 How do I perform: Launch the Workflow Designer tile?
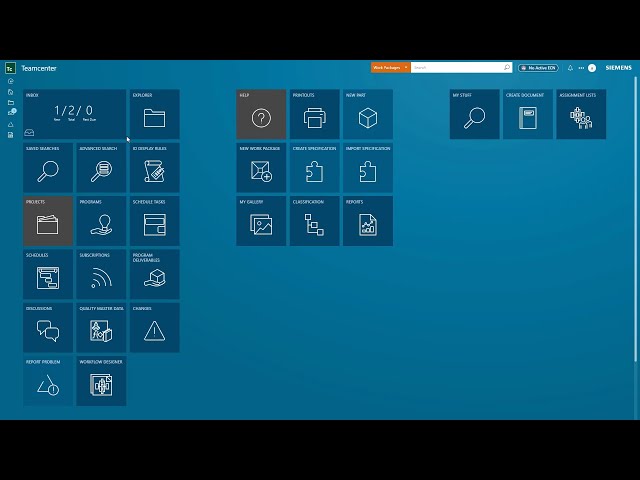pos(101,381)
